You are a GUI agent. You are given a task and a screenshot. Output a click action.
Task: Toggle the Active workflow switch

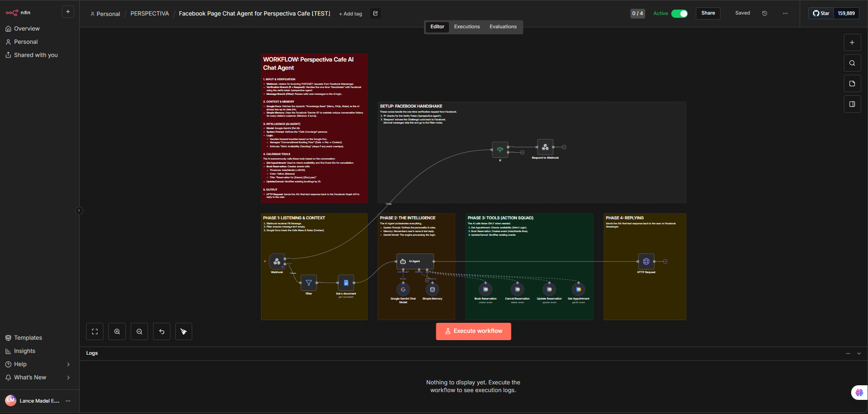(x=679, y=14)
